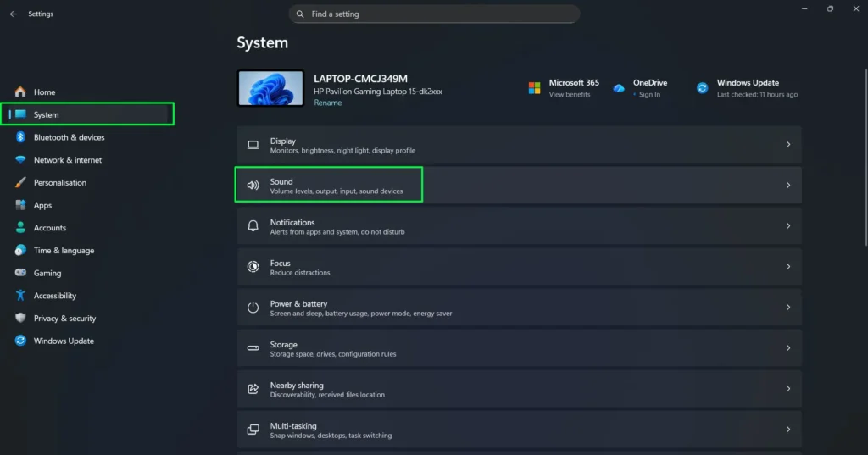Click Last checked: 11 hours ago text

click(x=757, y=95)
